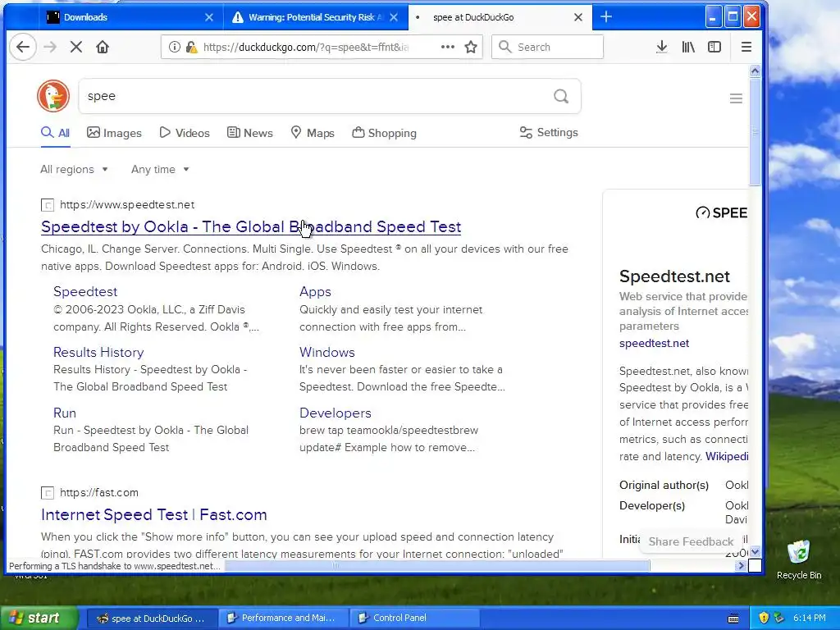Expand the Any time filter dropdown
This screenshot has width=840, height=630.
160,169
